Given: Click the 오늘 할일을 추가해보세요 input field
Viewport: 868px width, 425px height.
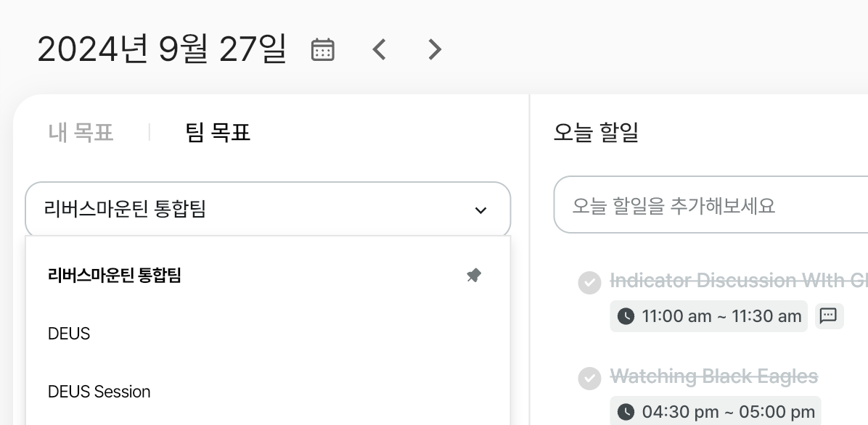Looking at the screenshot, I should (x=711, y=205).
